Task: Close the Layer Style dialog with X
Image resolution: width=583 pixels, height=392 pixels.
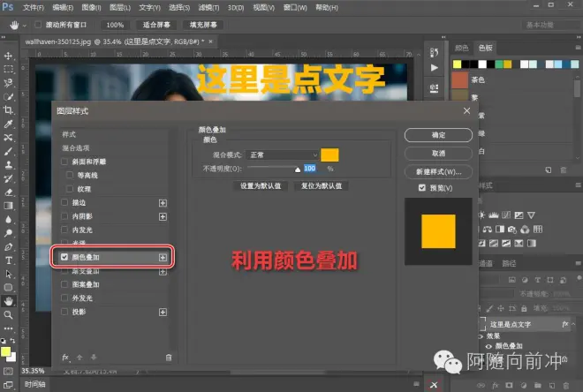Action: (x=466, y=110)
